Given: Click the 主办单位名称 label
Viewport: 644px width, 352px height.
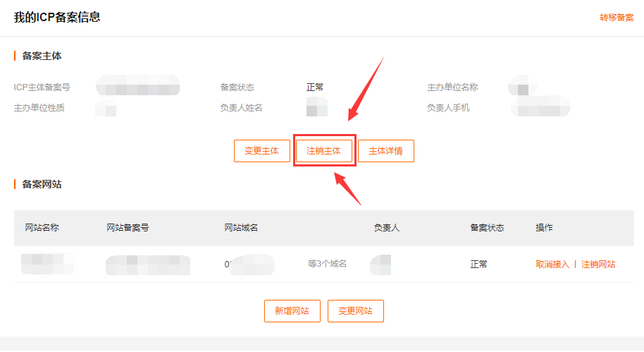Looking at the screenshot, I should point(452,87).
